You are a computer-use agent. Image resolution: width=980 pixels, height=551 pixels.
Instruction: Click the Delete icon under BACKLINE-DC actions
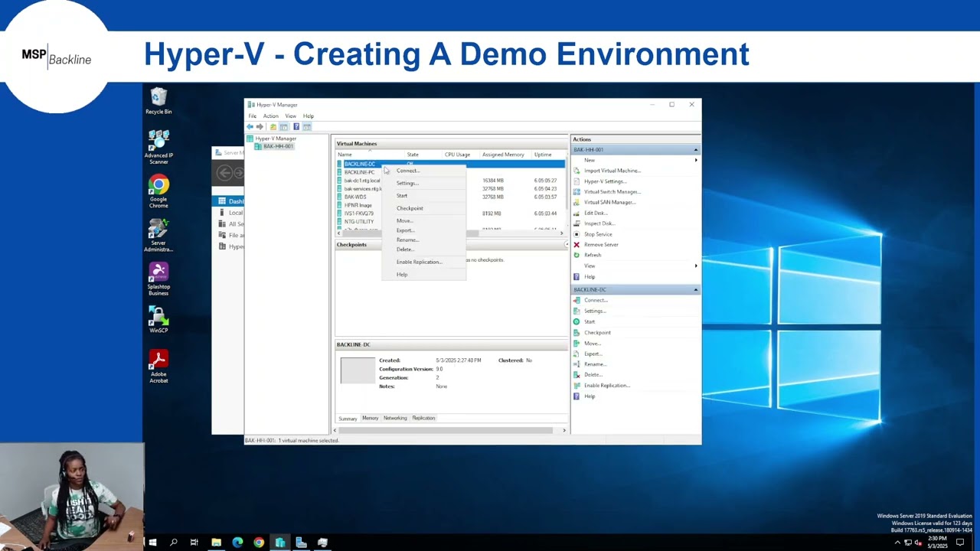pyautogui.click(x=577, y=374)
